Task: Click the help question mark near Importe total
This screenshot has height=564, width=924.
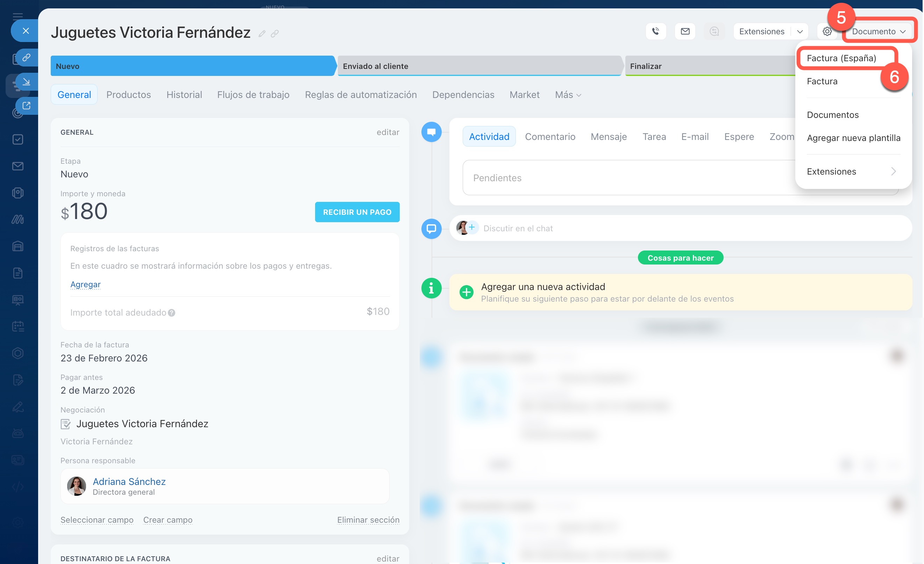Action: click(171, 312)
